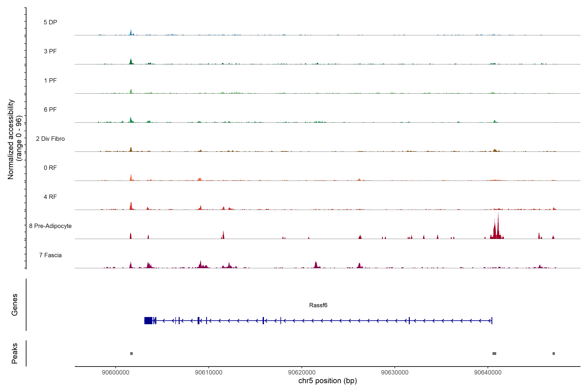Click the Genes panel label
Viewport: 588px width, 392px height.
(x=15, y=305)
